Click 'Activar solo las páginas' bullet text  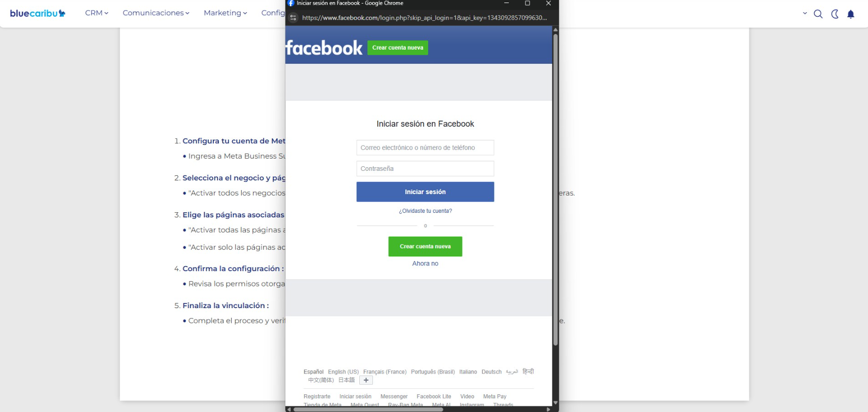237,247
